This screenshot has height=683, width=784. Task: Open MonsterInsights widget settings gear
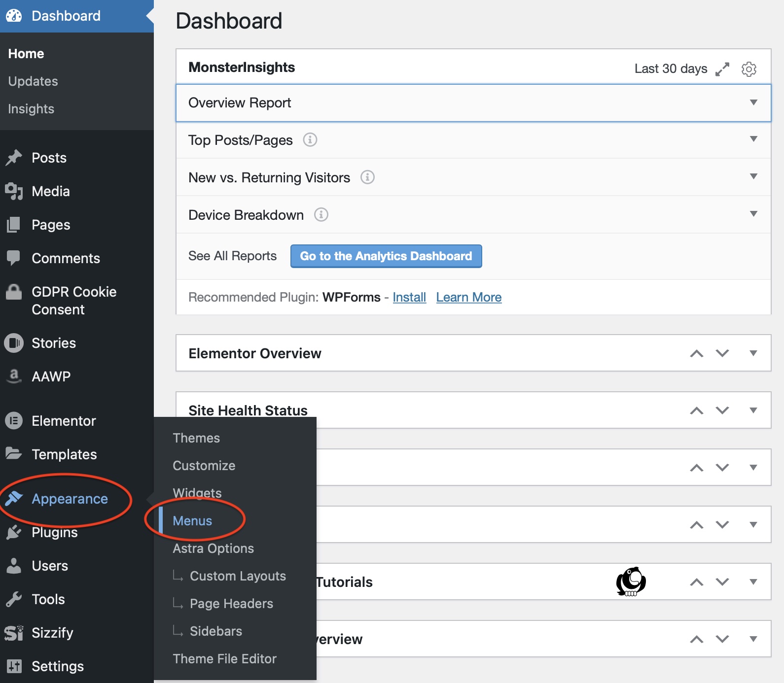[749, 69]
